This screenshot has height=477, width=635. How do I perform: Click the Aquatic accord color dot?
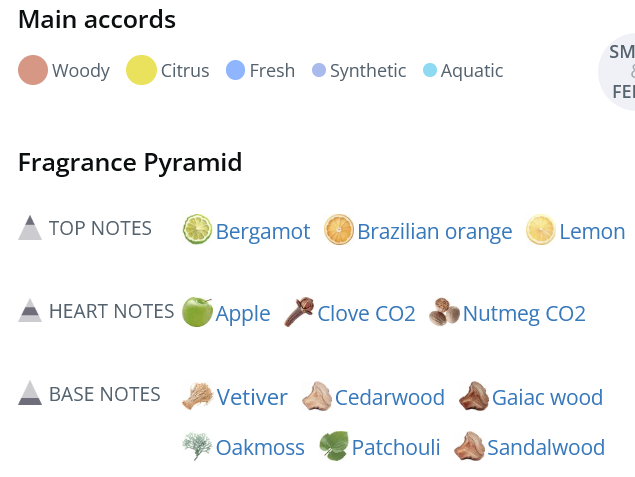(430, 70)
